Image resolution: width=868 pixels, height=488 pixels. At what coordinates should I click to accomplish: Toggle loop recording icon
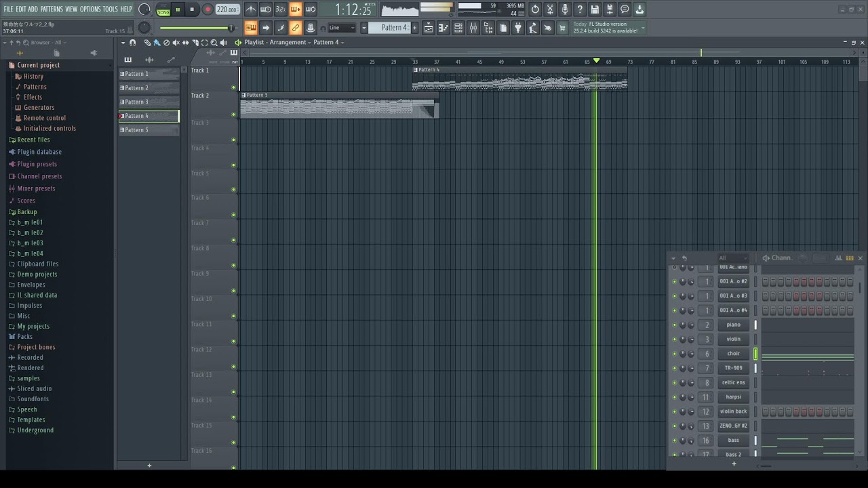(x=311, y=9)
